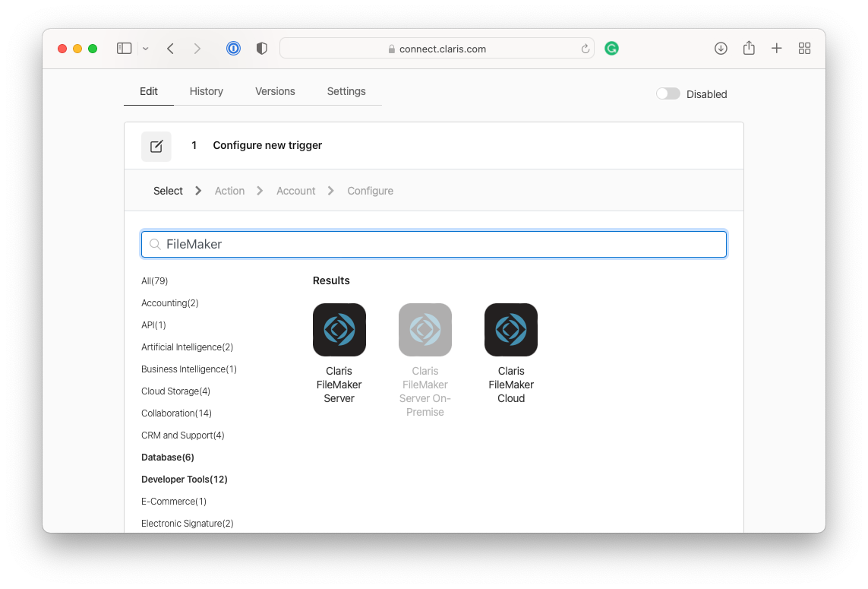Click inside the FileMaker search field
This screenshot has height=589, width=868.
pos(433,244)
